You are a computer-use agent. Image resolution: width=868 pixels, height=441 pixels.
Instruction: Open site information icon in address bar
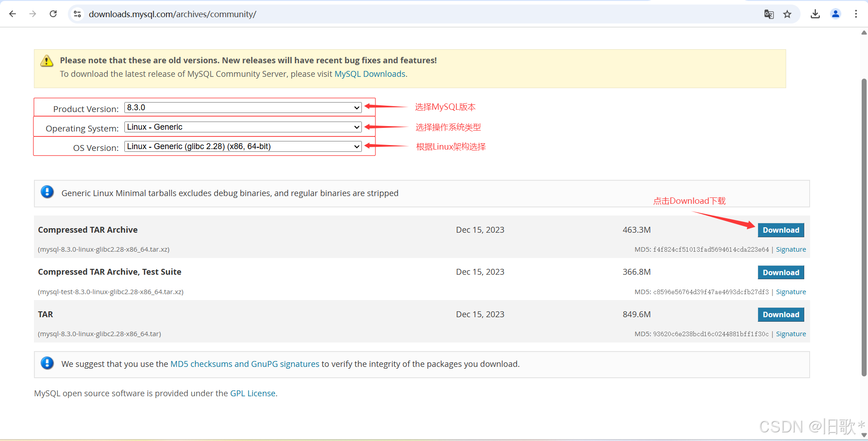[x=77, y=14]
